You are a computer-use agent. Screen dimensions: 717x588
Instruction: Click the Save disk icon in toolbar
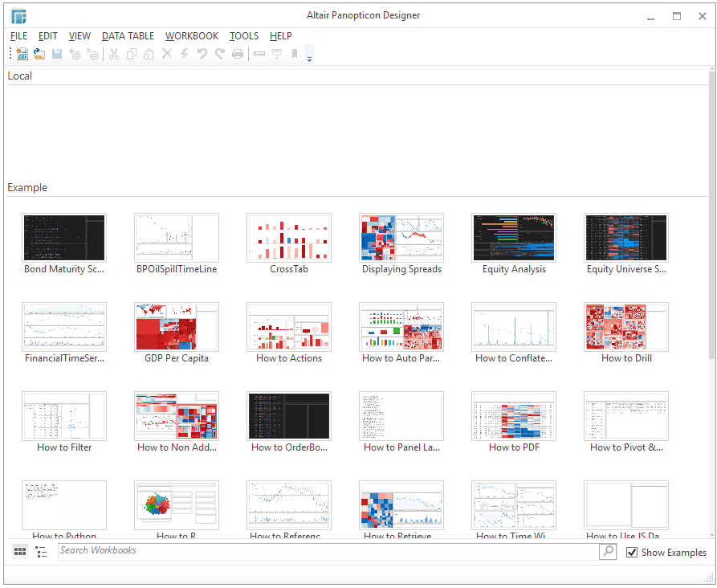[57, 54]
